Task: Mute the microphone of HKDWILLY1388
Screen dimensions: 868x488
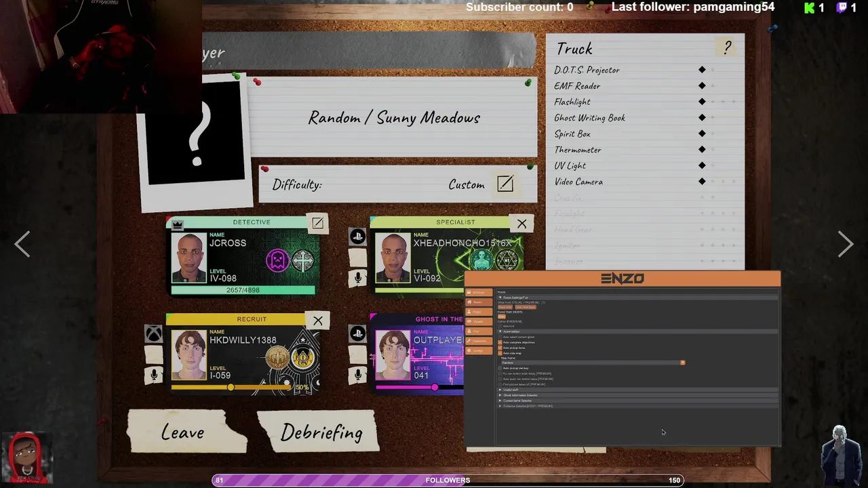Action: (154, 375)
